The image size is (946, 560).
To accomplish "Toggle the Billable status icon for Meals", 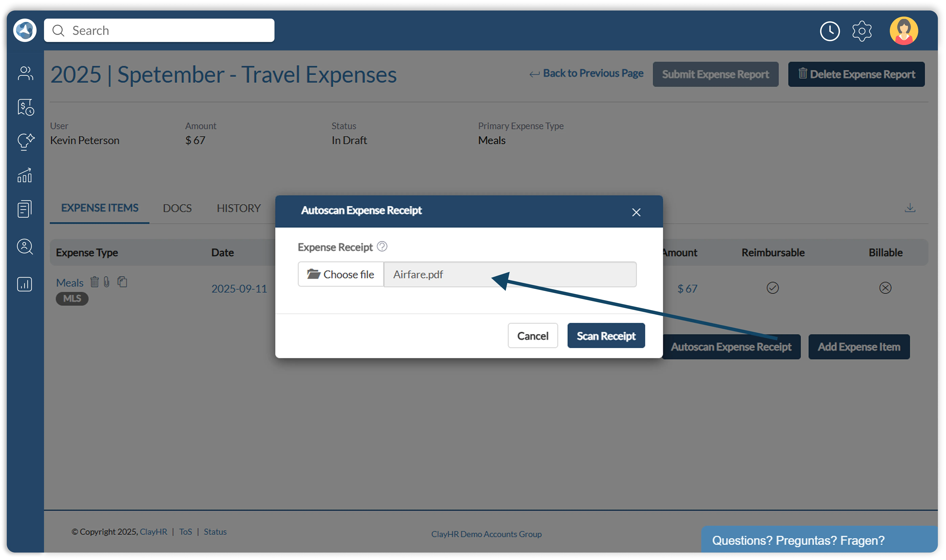I will (885, 288).
